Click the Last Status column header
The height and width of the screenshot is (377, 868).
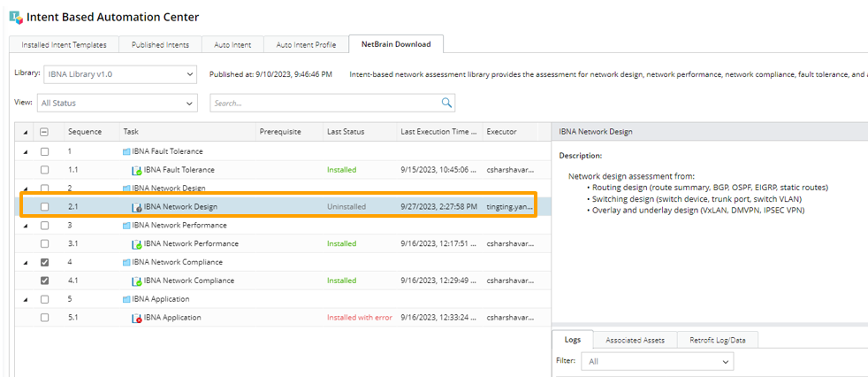(360, 132)
